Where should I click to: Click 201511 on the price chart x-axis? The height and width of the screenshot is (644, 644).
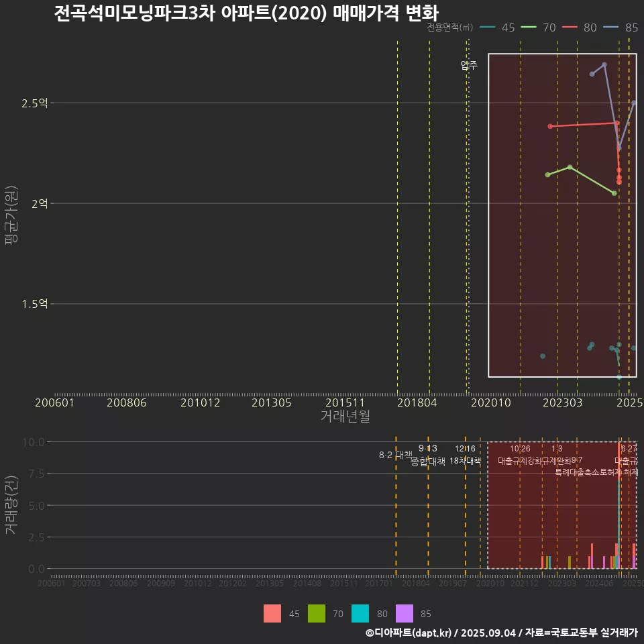[x=345, y=402]
